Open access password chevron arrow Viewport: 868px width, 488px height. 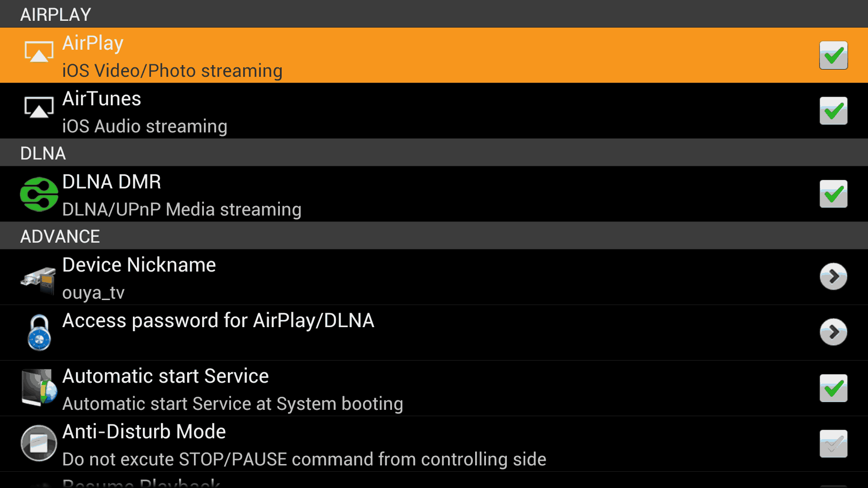[x=833, y=332]
